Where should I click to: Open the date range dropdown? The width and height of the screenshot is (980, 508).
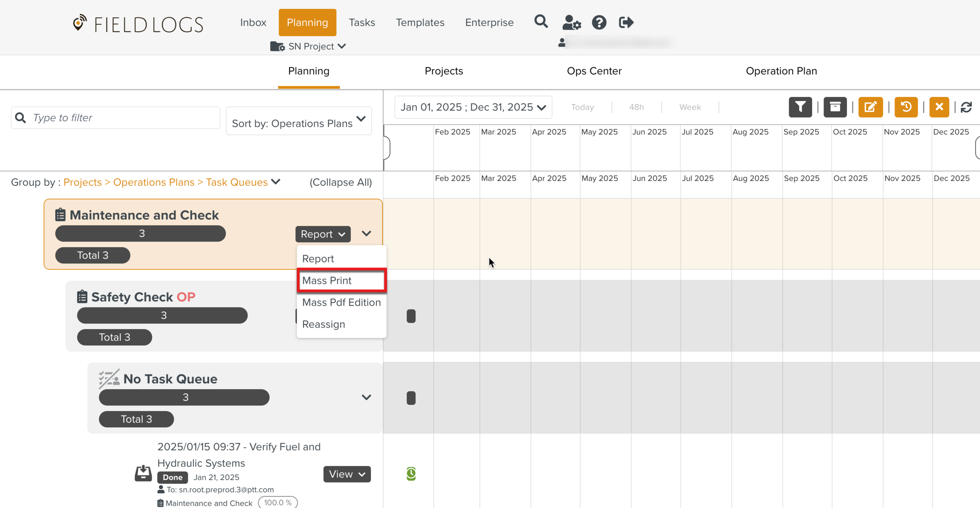[x=473, y=107]
